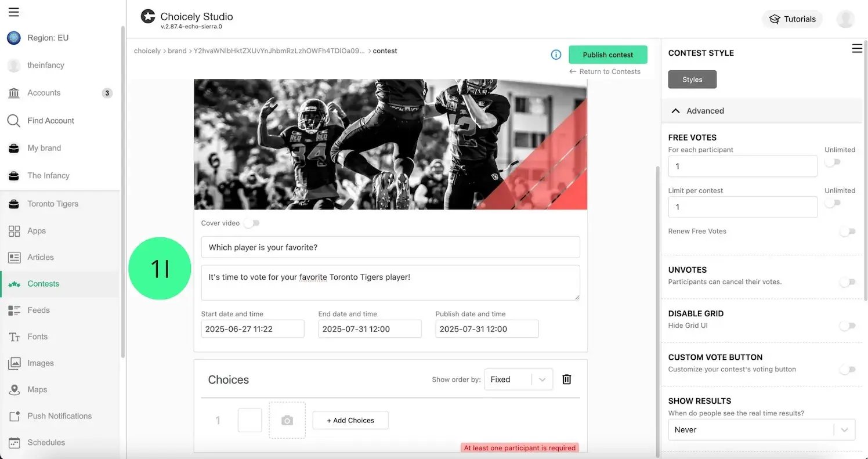868x459 pixels.
Task: Click the profile avatar in top right
Action: [x=845, y=19]
